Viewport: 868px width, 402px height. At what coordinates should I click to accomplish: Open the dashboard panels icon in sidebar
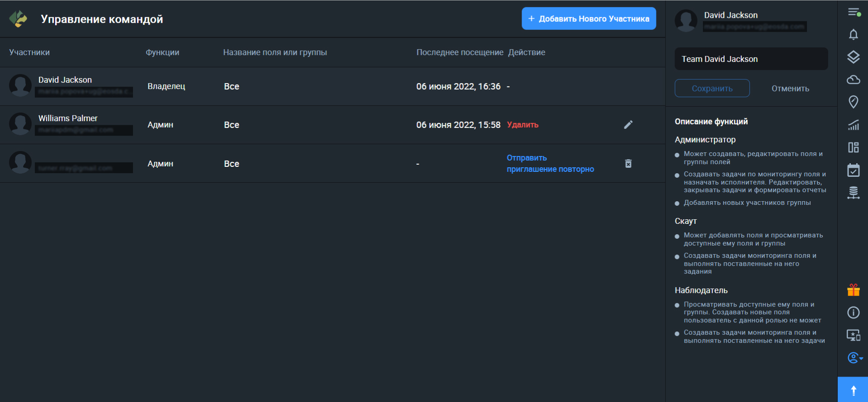[853, 147]
